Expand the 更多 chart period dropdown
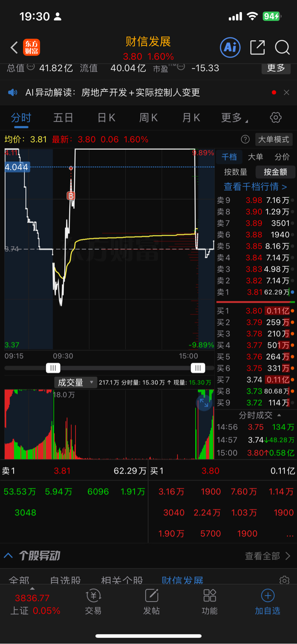297x644 pixels. pyautogui.click(x=234, y=117)
